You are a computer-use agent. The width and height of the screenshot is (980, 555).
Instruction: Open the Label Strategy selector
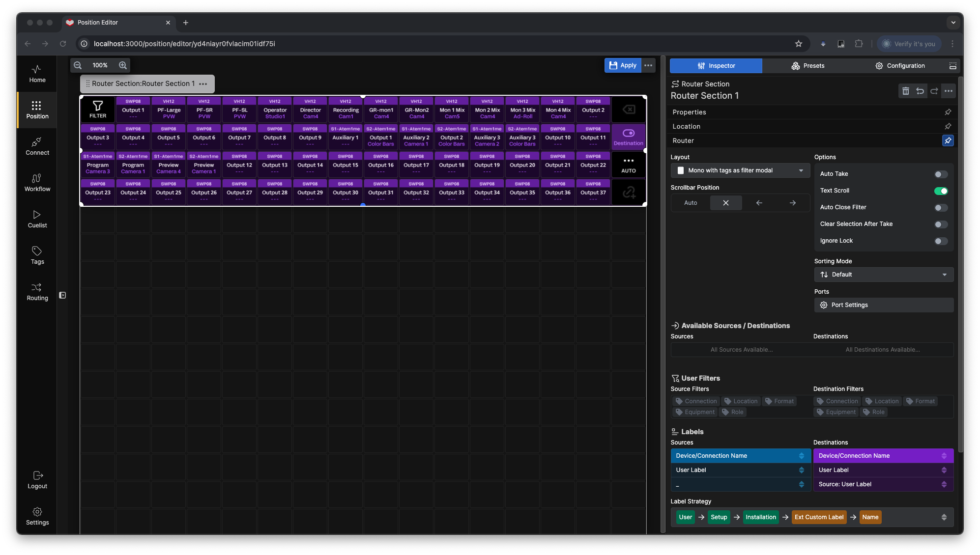click(x=812, y=517)
